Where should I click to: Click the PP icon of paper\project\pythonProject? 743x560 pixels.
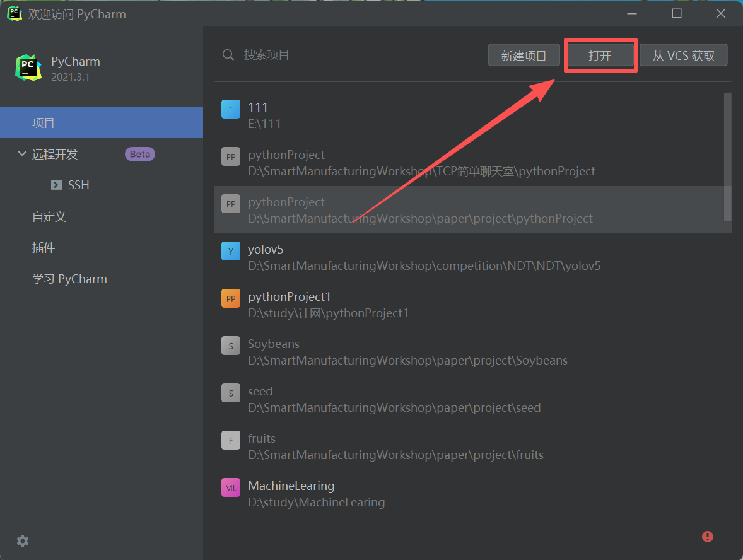231,204
